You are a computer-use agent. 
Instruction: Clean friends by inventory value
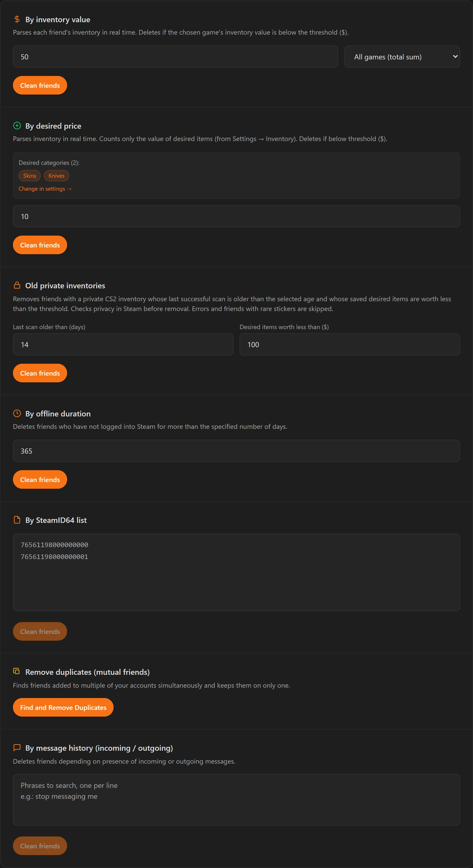40,85
